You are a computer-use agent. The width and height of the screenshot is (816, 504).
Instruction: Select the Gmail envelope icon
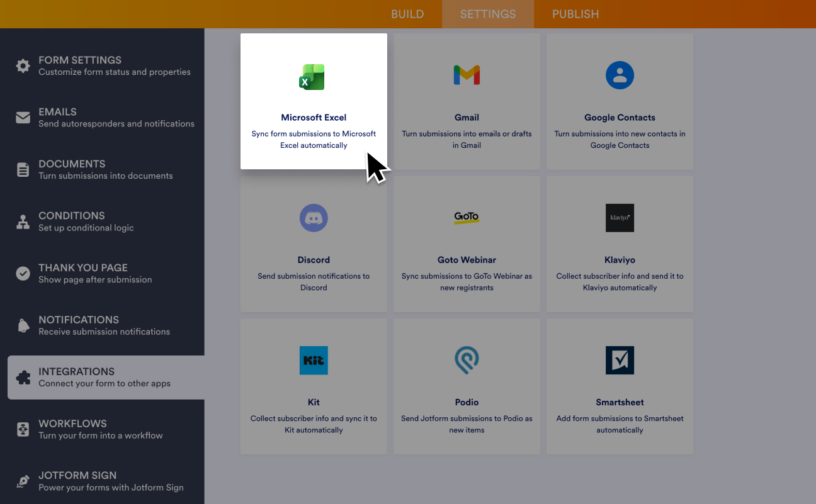point(467,76)
